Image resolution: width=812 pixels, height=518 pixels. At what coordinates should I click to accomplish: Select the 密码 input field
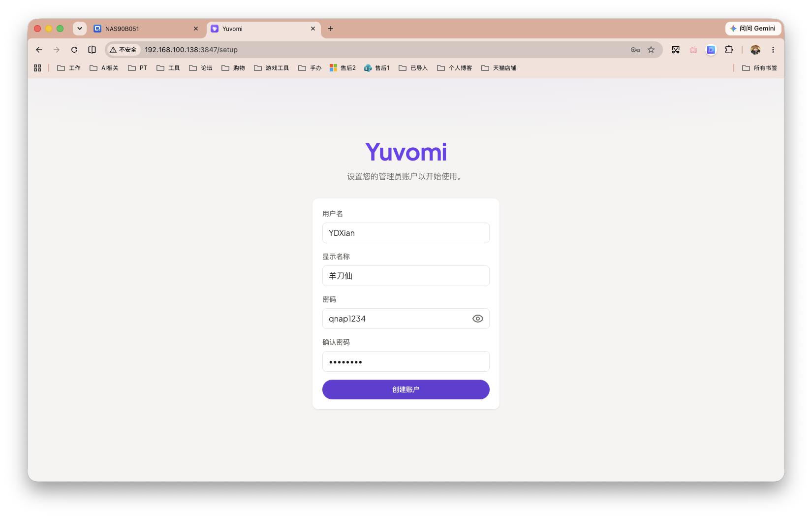coord(406,319)
